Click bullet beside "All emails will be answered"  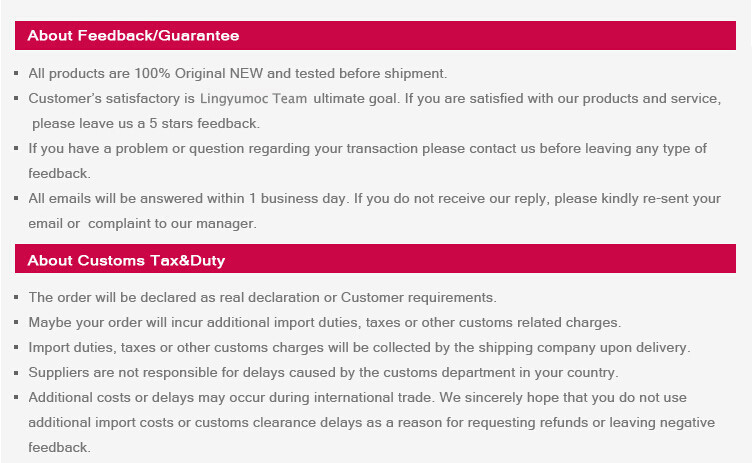tap(17, 199)
